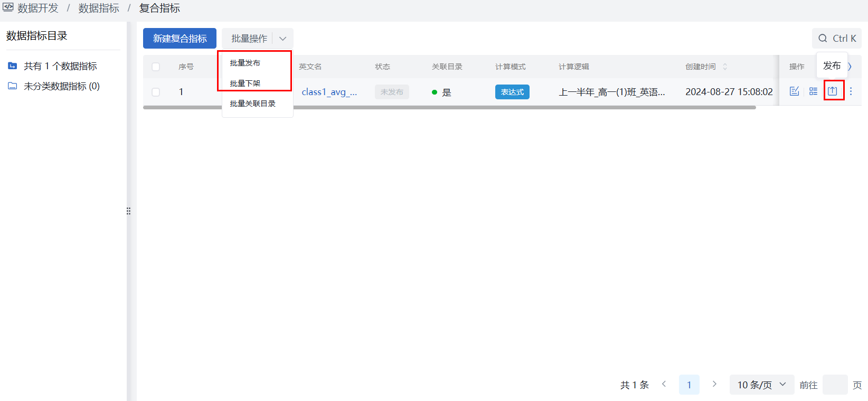Check the checkbox for row 1

tap(156, 92)
